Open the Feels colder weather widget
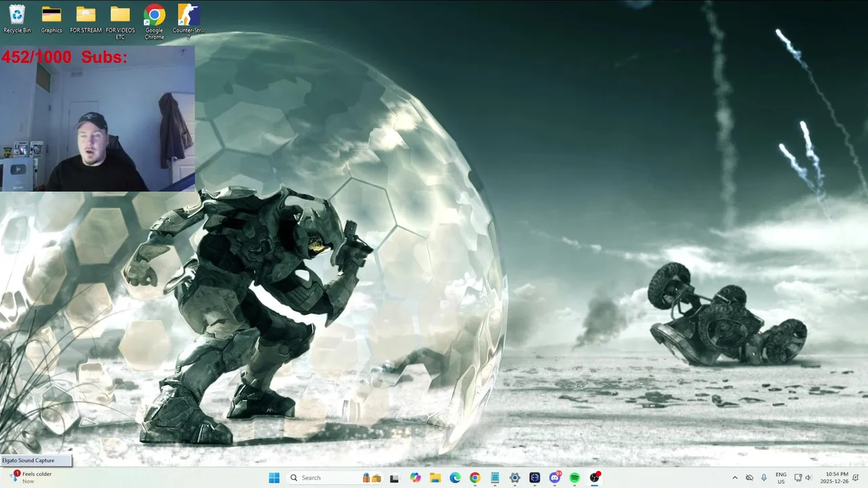The width and height of the screenshot is (868, 488). point(31,478)
